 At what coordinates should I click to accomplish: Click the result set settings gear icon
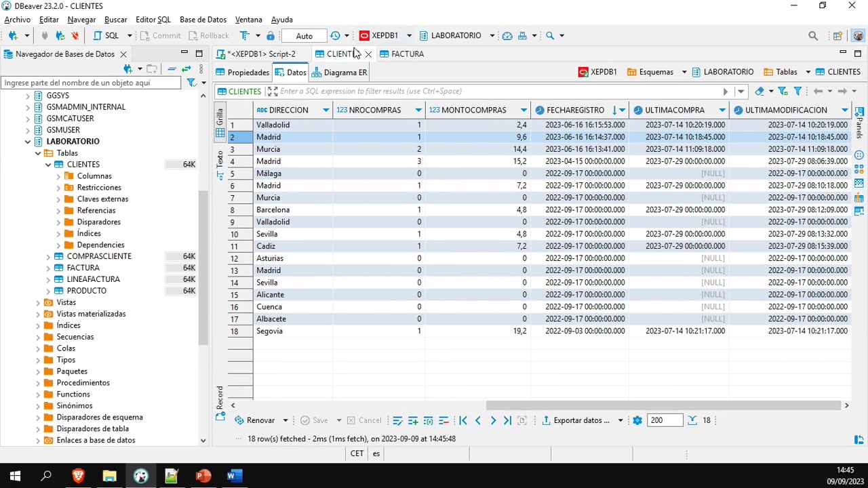[637, 421]
